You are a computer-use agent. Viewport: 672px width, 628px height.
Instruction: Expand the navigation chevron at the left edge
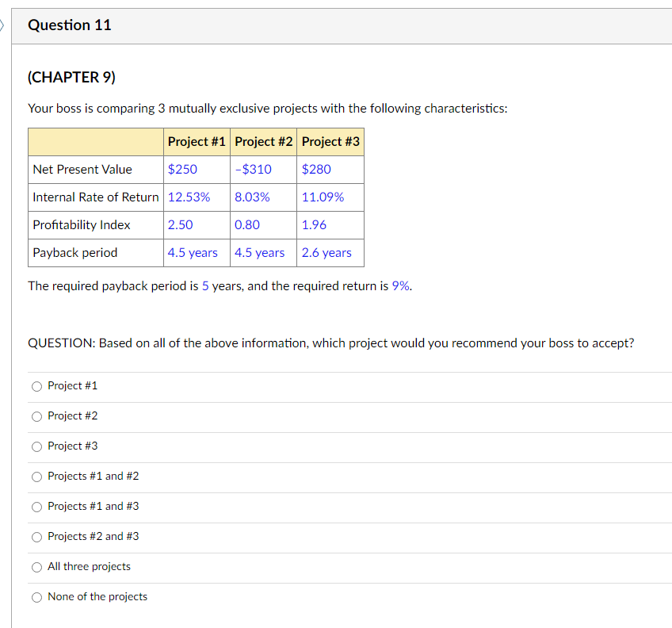click(x=2, y=25)
